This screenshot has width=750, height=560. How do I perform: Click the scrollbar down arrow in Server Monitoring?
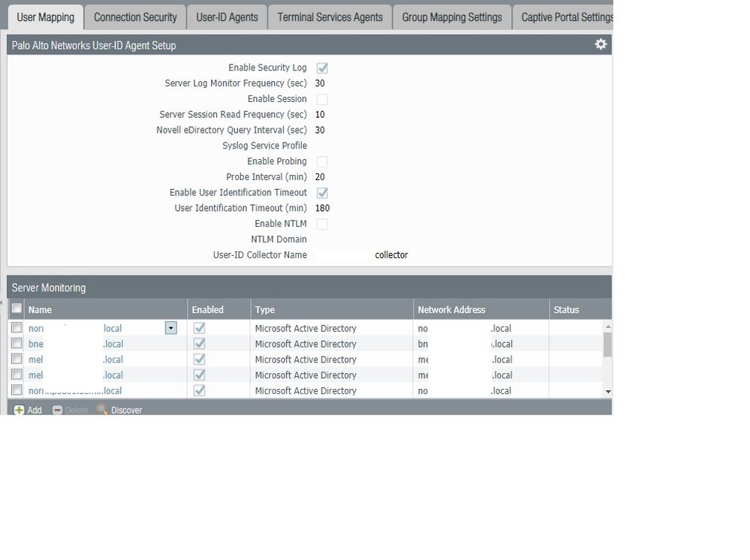[x=608, y=392]
